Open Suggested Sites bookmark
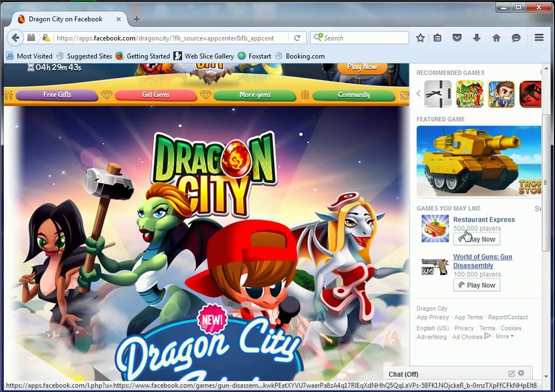 tap(84, 56)
